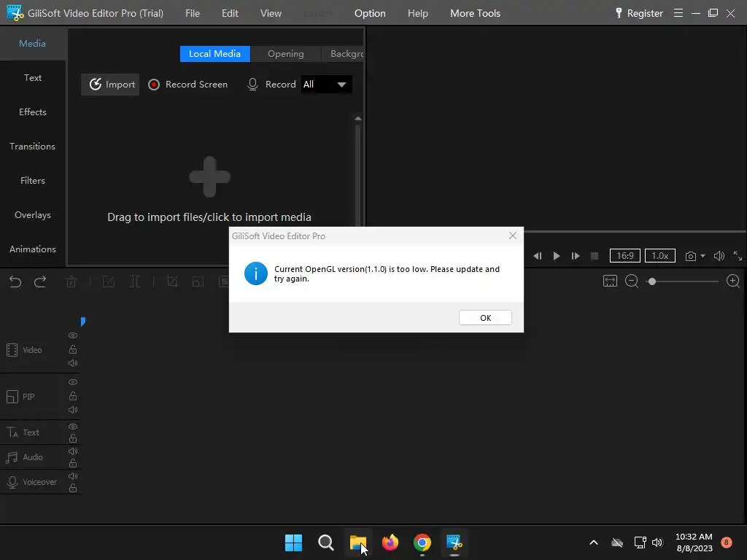This screenshot has width=747, height=560.
Task: Click the snapshot camera icon
Action: [x=690, y=256]
